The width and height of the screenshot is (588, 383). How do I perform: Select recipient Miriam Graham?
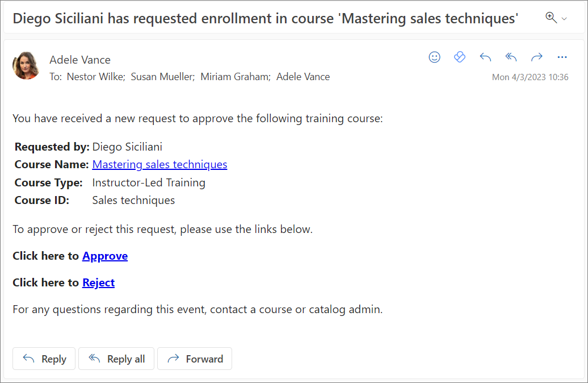235,77
